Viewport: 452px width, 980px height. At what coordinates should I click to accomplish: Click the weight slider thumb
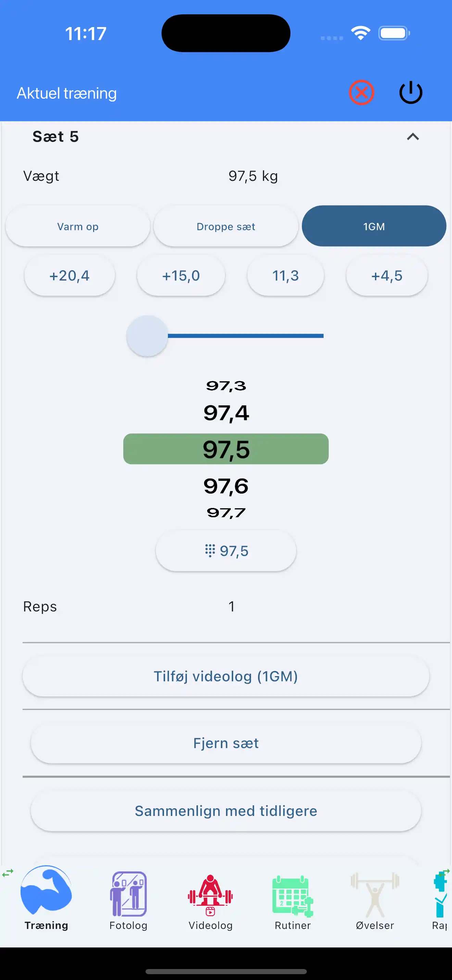[x=147, y=336]
